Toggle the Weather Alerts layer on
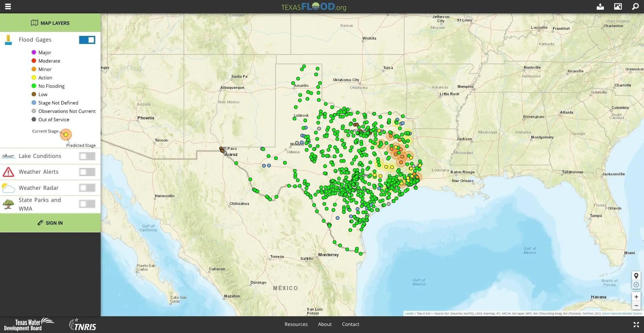644x333 pixels. click(87, 172)
